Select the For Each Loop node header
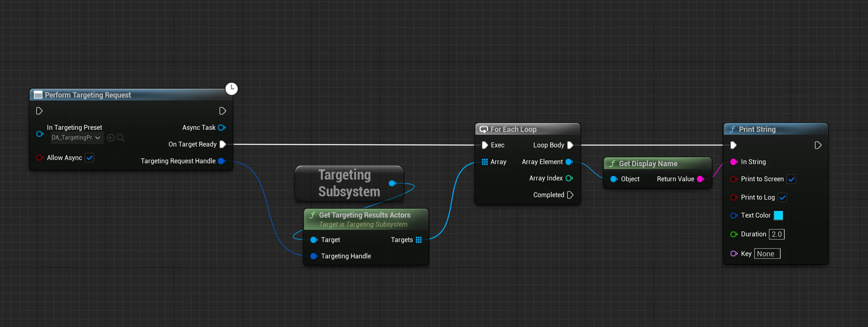The width and height of the screenshot is (868, 327). pos(527,129)
